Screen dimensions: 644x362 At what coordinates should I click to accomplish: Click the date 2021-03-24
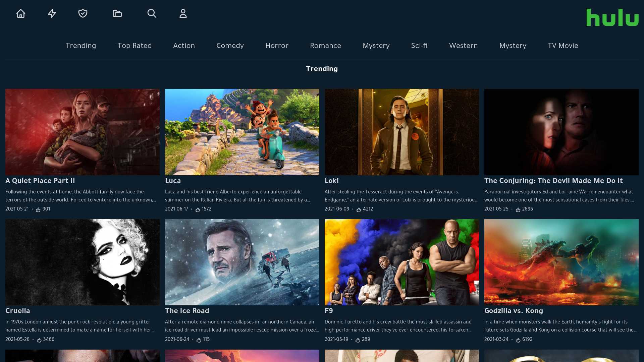tap(496, 340)
